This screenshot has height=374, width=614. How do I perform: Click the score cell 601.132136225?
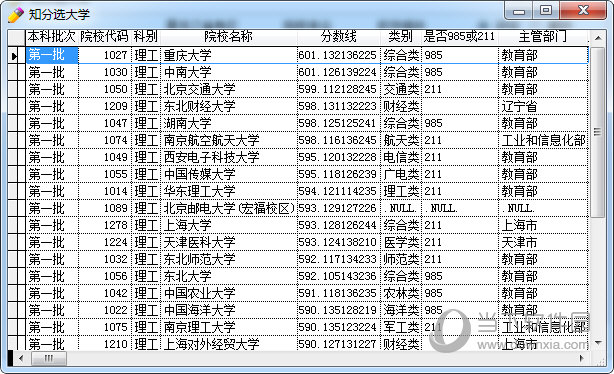coord(339,55)
